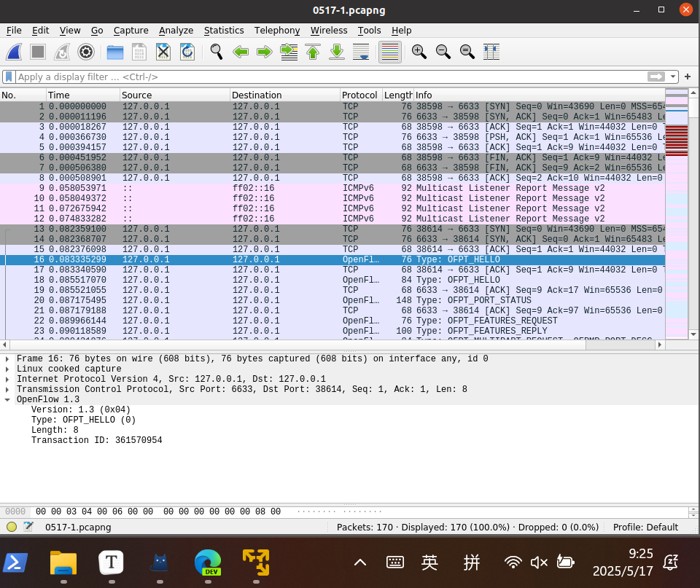The width and height of the screenshot is (700, 588).
Task: Open the Analyze menu
Action: 176,30
